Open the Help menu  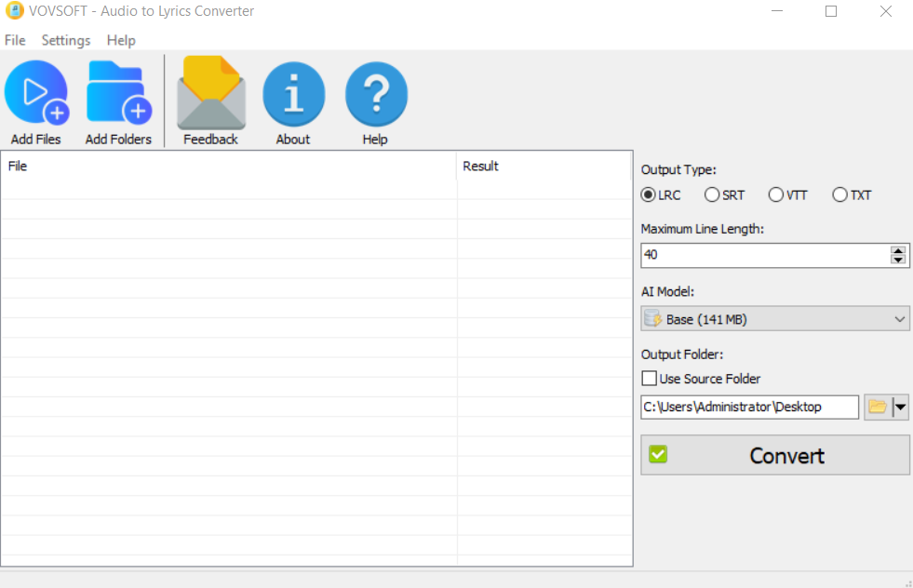(x=121, y=40)
